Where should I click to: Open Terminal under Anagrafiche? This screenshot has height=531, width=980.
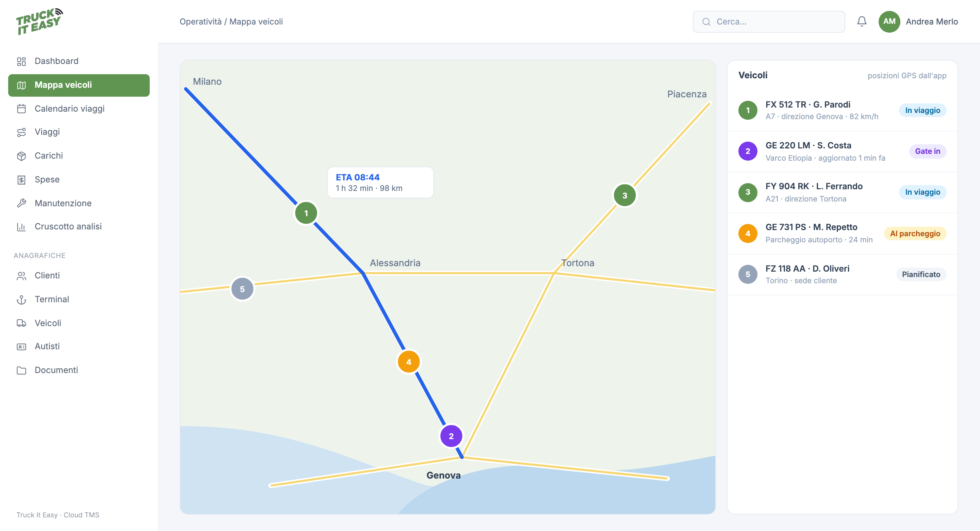click(x=79, y=300)
